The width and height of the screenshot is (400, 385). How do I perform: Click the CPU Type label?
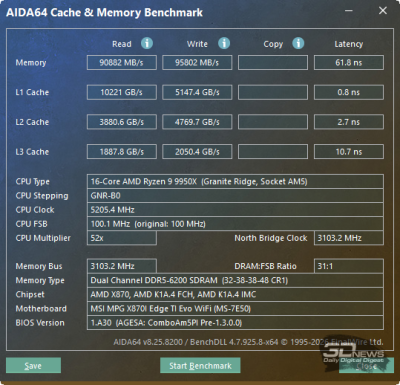tap(32, 182)
